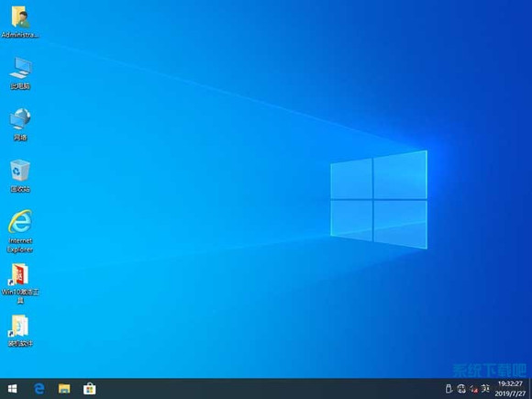Image resolution: width=532 pixels, height=399 pixels.
Task: Open the network status tray icon
Action: tap(461, 389)
